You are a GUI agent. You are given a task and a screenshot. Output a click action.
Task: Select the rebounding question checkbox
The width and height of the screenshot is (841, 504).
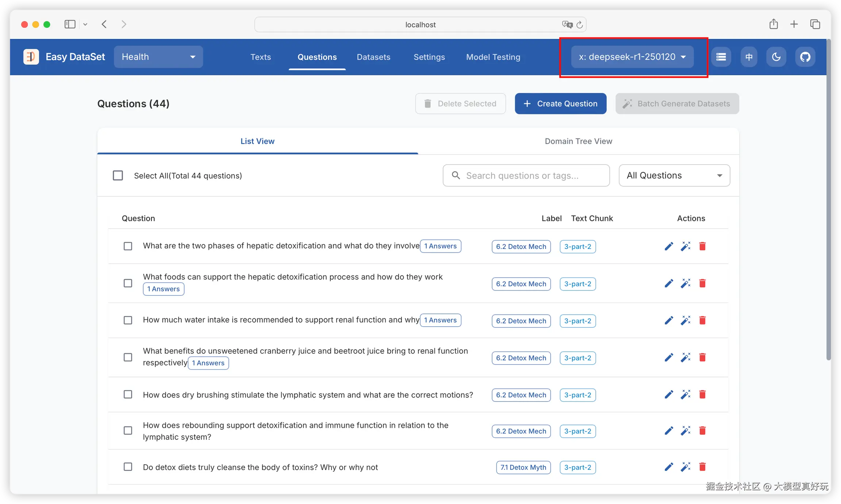coord(128,431)
